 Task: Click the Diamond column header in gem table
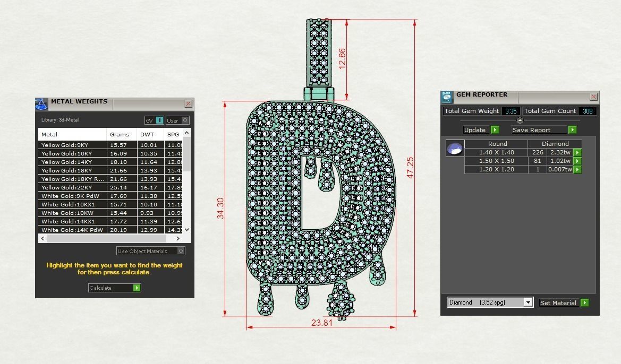[555, 144]
